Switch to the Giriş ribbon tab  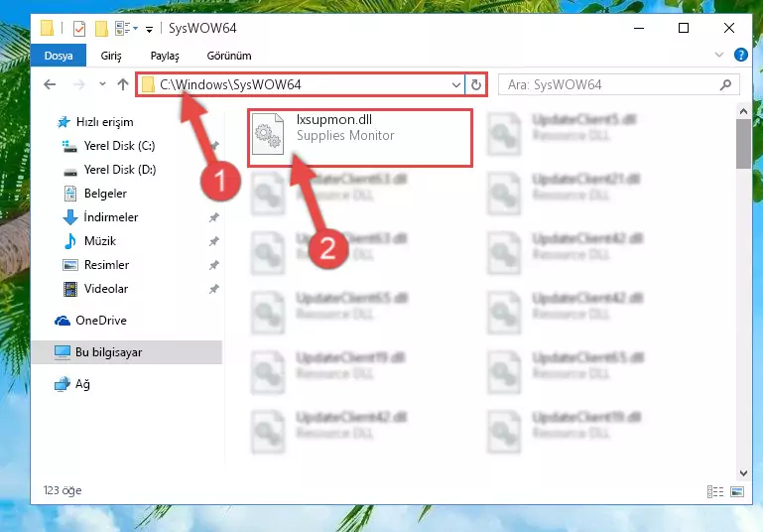tap(111, 56)
